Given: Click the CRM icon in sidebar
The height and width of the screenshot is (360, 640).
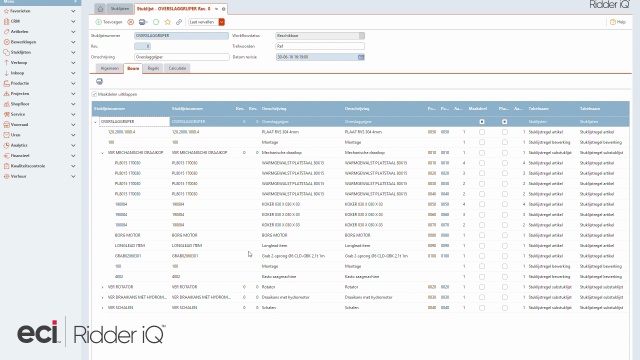Looking at the screenshot, I should point(6,21).
